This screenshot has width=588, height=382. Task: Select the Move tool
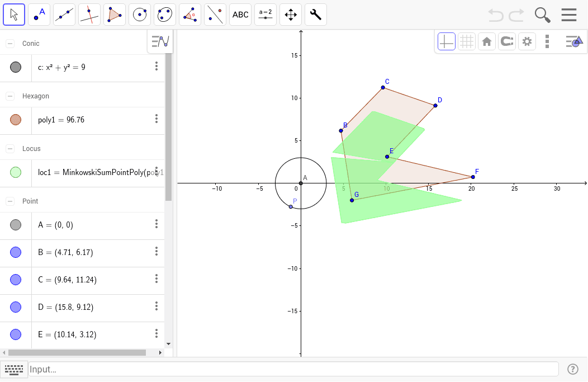tap(14, 14)
